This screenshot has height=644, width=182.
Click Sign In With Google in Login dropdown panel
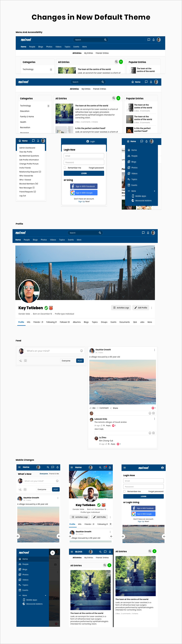[x=84, y=193]
